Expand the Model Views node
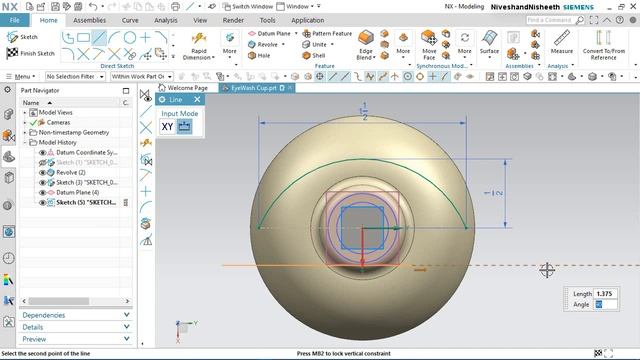Viewport: 640px width, 360px height. pos(25,112)
